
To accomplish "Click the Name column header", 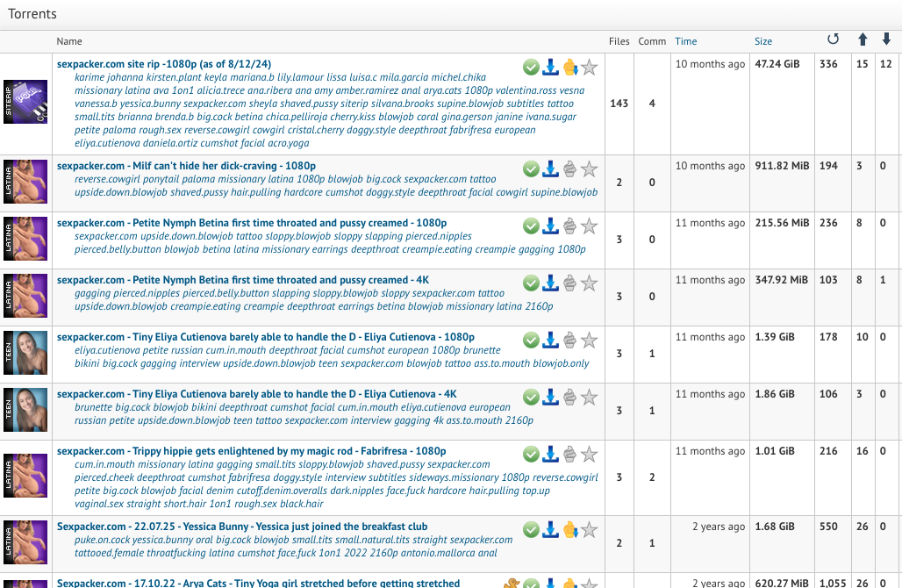I will pos(69,41).
